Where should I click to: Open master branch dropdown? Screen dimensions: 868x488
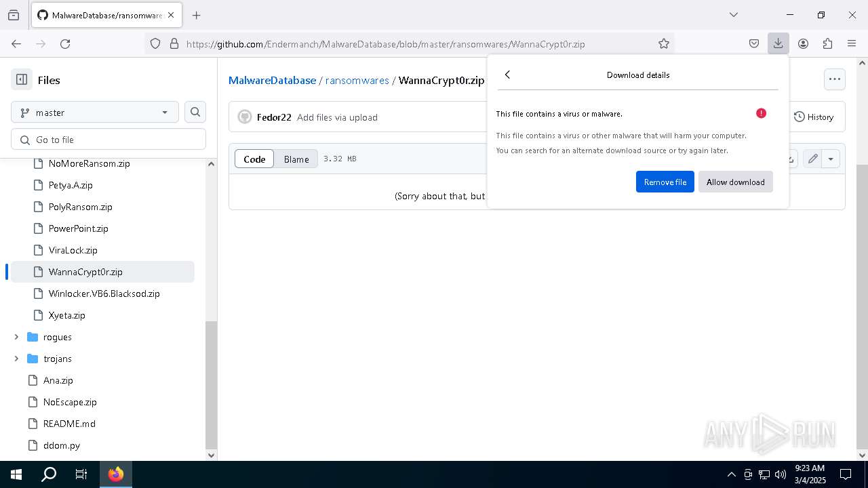click(94, 113)
